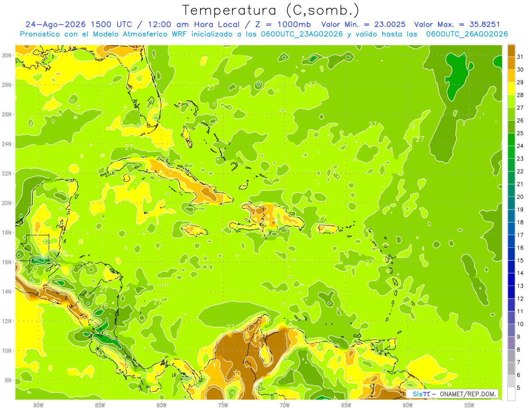The image size is (532, 411).
Task: Click the 24N latitude axis label
Action: pos(6,144)
